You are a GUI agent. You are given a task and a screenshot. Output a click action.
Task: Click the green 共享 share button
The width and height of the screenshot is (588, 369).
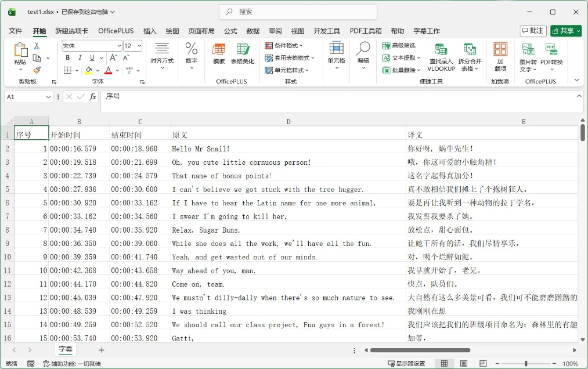pyautogui.click(x=566, y=31)
